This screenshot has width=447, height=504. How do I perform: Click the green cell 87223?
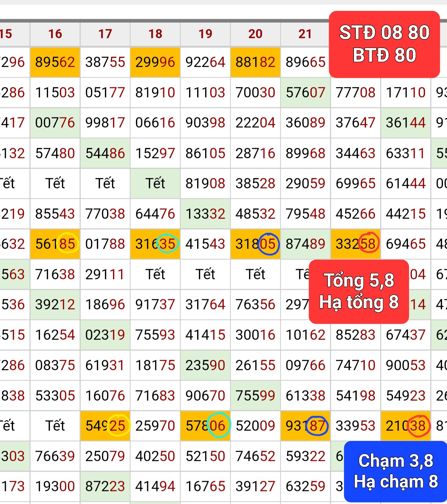pos(105,486)
